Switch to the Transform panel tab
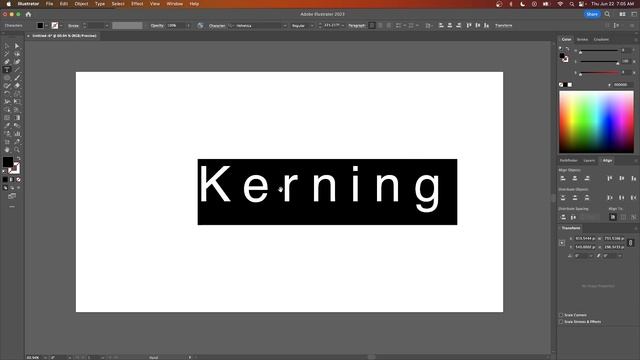 (x=571, y=228)
